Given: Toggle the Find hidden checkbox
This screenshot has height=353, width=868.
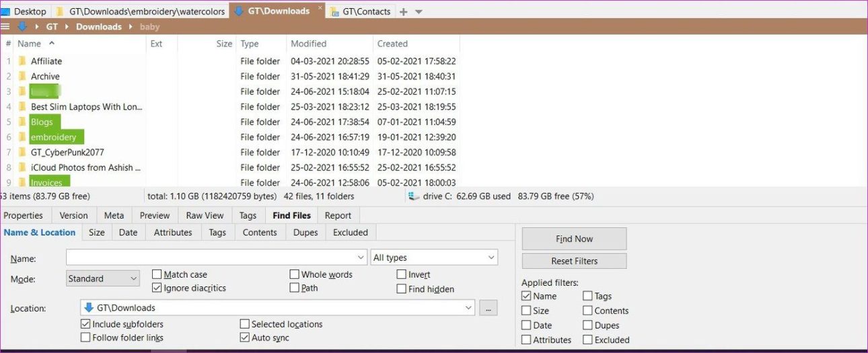Looking at the screenshot, I should tap(402, 289).
